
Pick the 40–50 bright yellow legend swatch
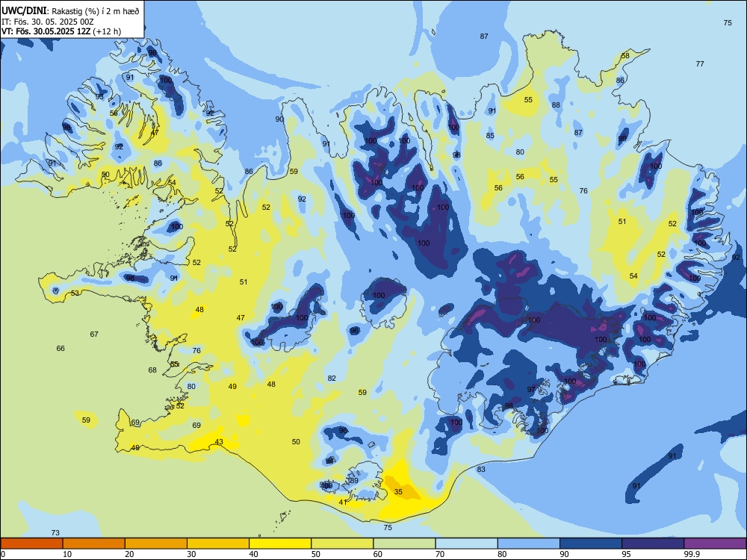pyautogui.click(x=280, y=544)
